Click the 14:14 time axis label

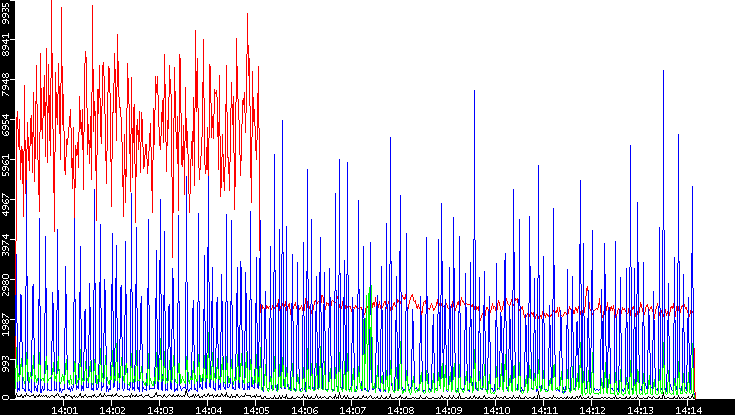(688, 410)
